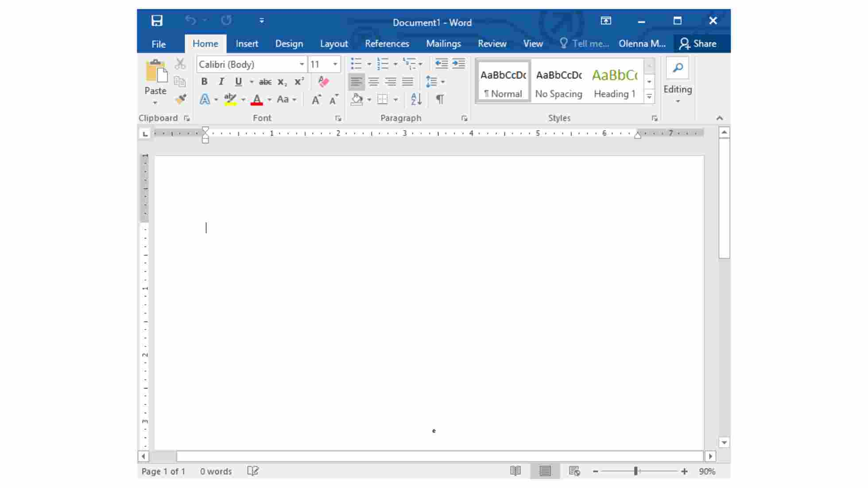Open the Multilevel List dropdown
Viewport: 868px width, 488px height.
[x=420, y=64]
